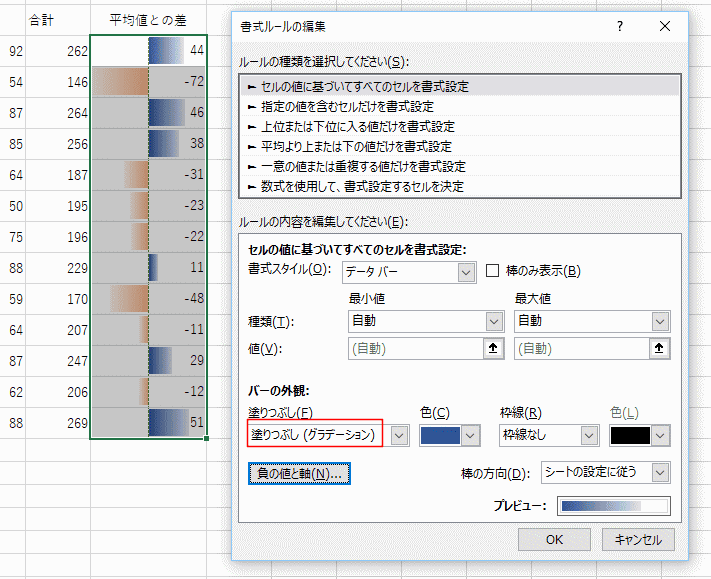The width and height of the screenshot is (711, 579).
Task: Open the 枠線なし border dropdown
Action: coord(549,435)
